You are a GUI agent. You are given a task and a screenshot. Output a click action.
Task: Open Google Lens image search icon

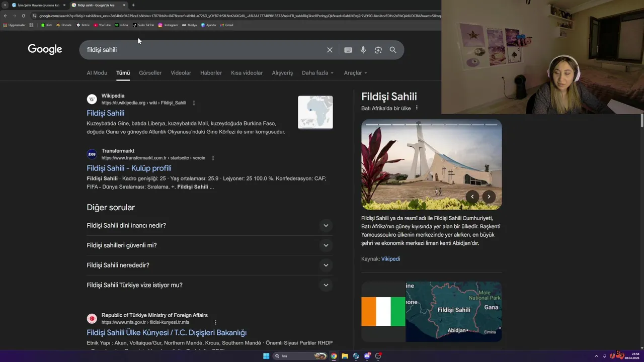click(378, 50)
